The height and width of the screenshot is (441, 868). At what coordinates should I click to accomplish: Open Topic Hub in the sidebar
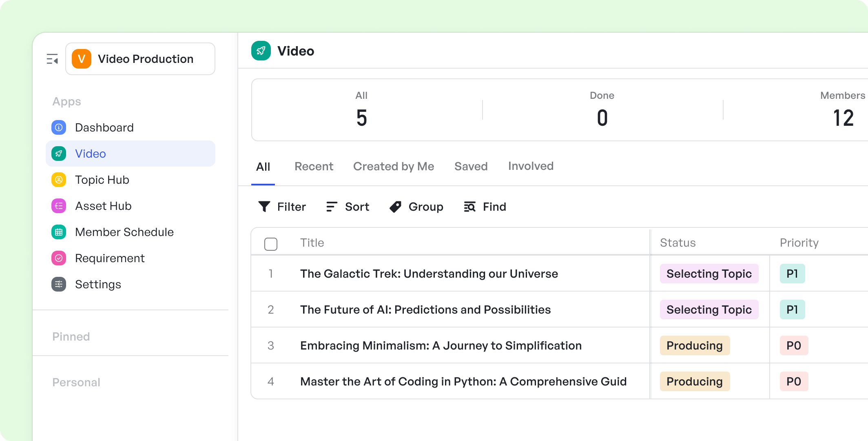131,180
